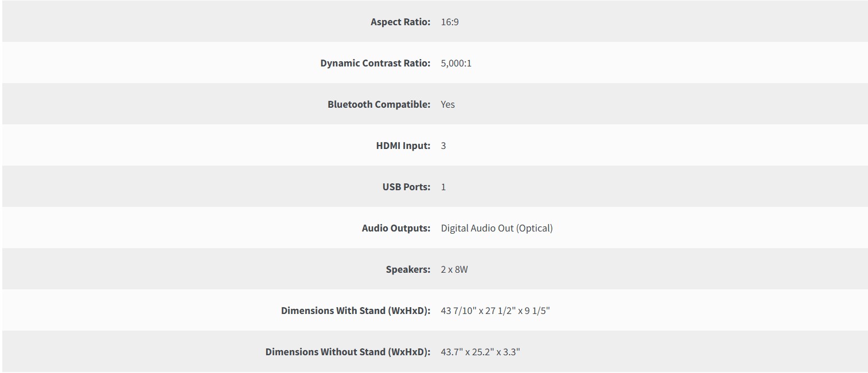Click the 16:9 aspect ratio value
The width and height of the screenshot is (868, 373).
tap(450, 22)
